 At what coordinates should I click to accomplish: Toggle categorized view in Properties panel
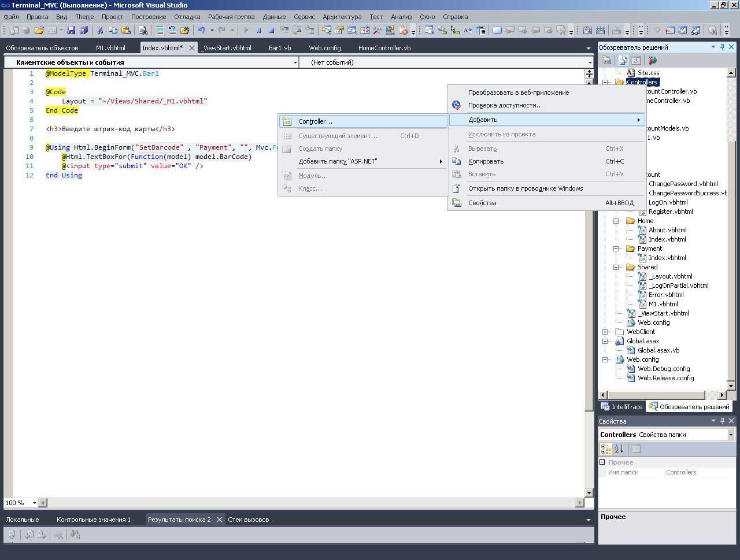606,449
